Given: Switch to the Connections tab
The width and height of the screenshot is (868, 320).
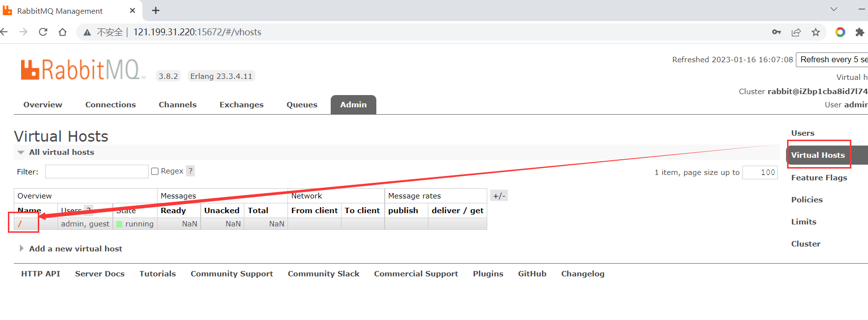Looking at the screenshot, I should 110,104.
